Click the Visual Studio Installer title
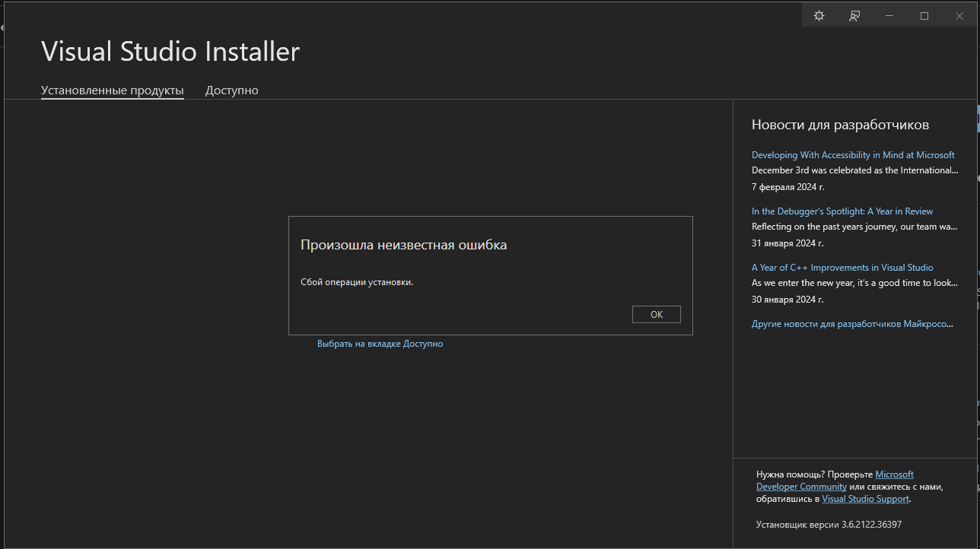 pos(170,52)
